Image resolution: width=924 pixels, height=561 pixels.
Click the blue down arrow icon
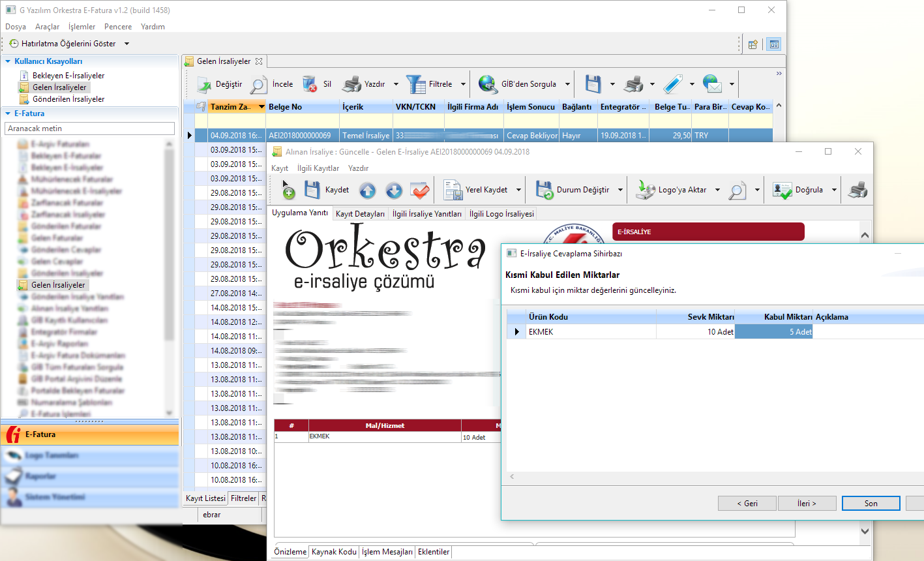(394, 190)
